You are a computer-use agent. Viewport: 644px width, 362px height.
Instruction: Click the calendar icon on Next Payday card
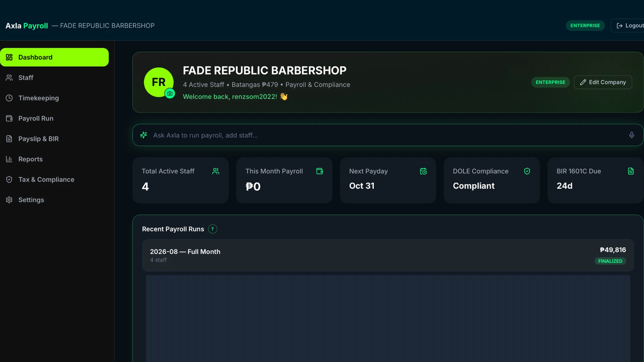423,171
